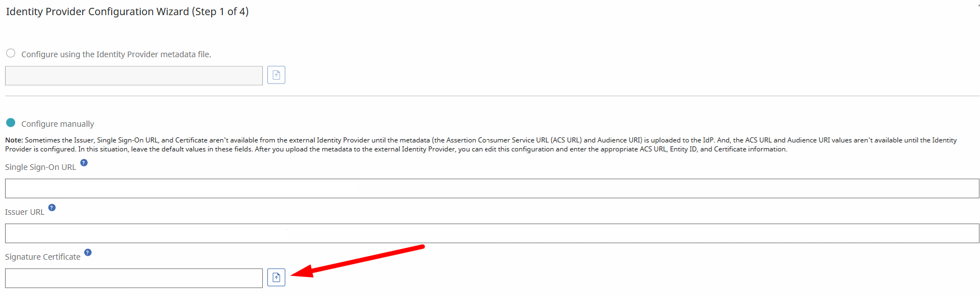Click the metadata file upload icon
Viewport: 980px width, 295px height.
coord(276,75)
